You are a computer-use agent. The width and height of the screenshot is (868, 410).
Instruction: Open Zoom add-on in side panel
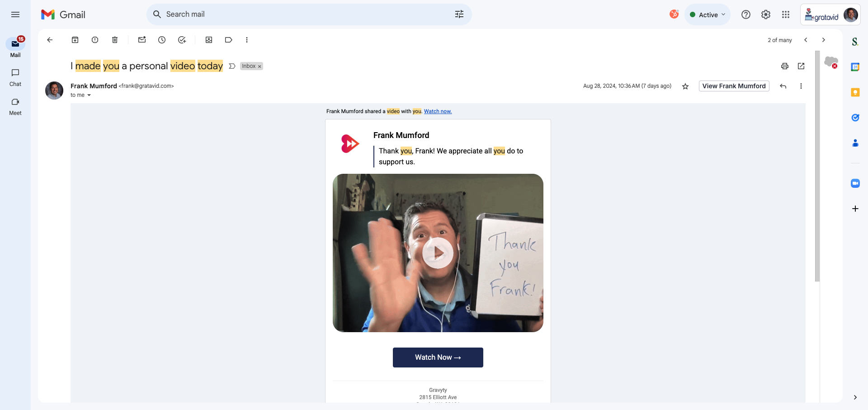tap(855, 183)
